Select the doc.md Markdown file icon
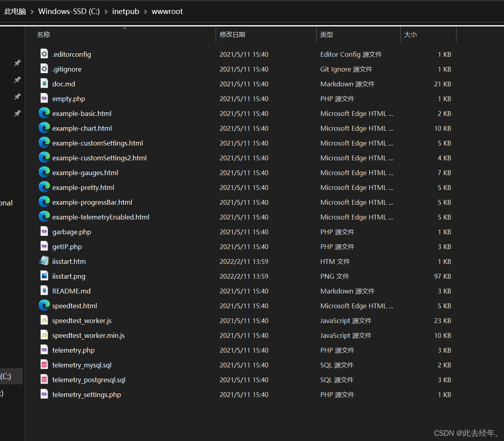Viewport: 504px width, 441px height. click(x=44, y=84)
